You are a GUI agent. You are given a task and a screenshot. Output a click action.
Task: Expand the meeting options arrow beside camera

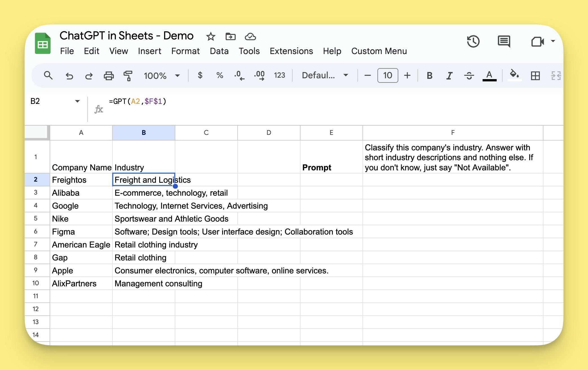click(x=553, y=41)
